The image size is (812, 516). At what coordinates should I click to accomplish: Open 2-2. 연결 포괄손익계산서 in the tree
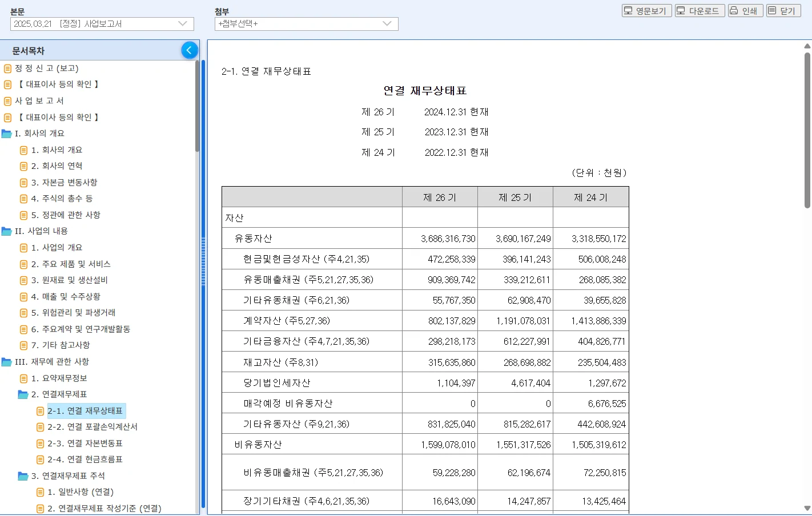point(93,427)
